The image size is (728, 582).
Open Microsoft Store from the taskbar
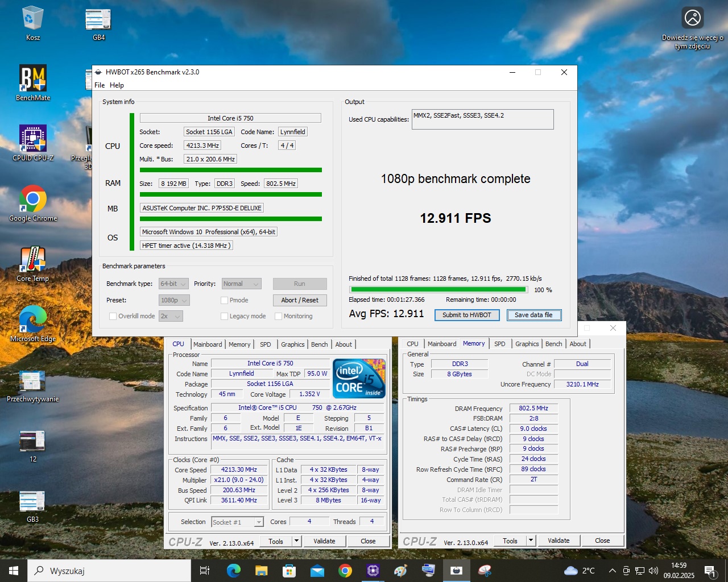pos(289,571)
